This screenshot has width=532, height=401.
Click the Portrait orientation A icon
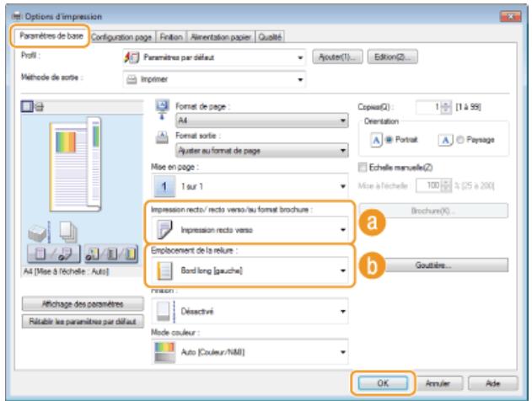click(x=376, y=140)
